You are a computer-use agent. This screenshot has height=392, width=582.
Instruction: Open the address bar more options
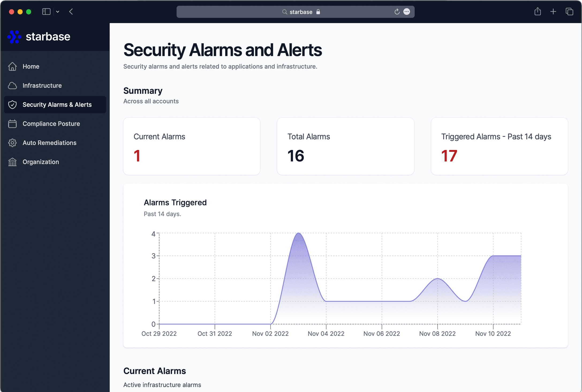click(x=407, y=12)
